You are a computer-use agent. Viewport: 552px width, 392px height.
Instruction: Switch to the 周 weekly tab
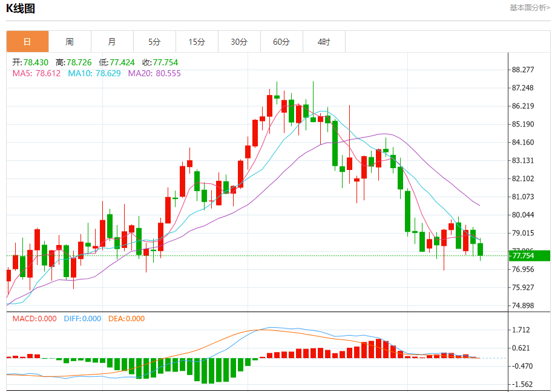tap(70, 42)
